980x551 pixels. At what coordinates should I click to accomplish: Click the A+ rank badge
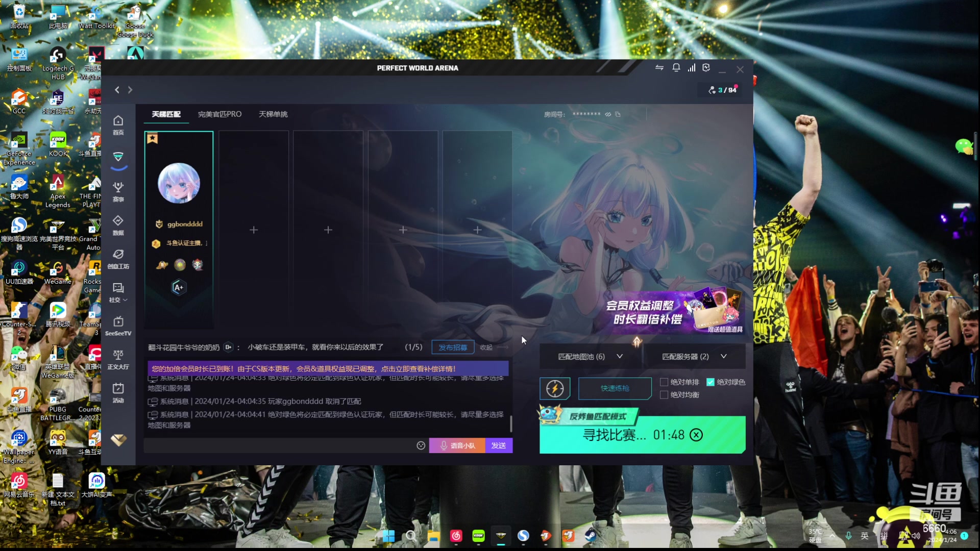pos(178,288)
